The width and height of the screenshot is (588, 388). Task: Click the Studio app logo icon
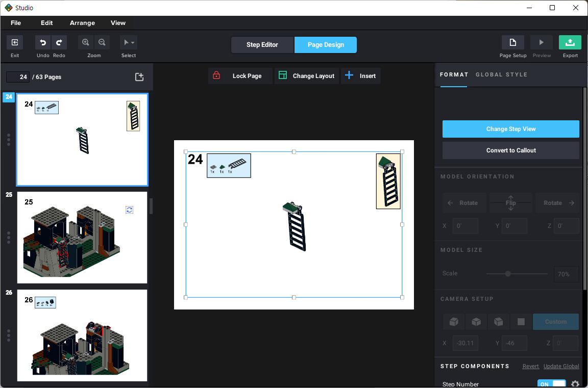(9, 8)
